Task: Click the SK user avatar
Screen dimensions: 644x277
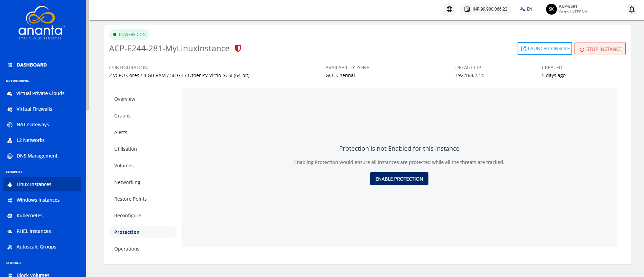Action: [551, 9]
